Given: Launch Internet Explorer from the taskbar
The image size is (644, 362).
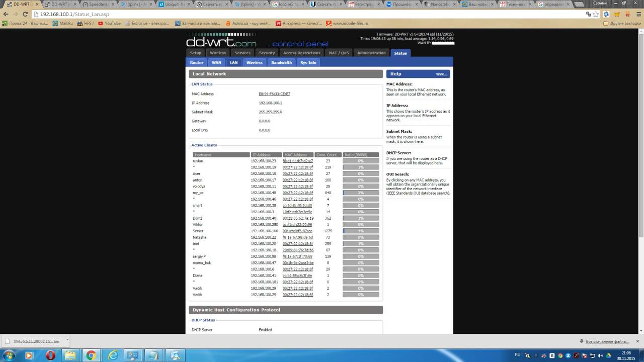Looking at the screenshot, I should [x=114, y=355].
